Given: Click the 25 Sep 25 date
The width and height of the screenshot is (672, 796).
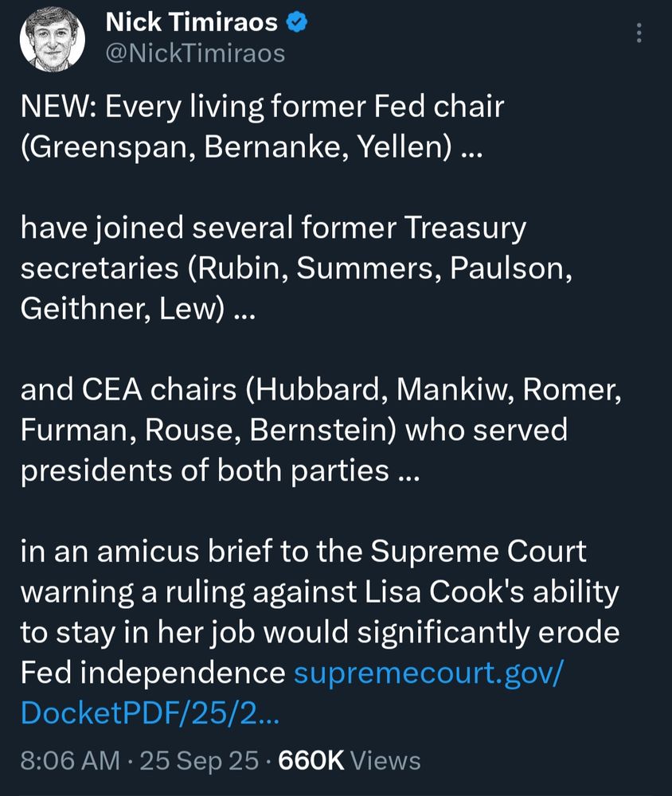Looking at the screenshot, I should [198, 761].
